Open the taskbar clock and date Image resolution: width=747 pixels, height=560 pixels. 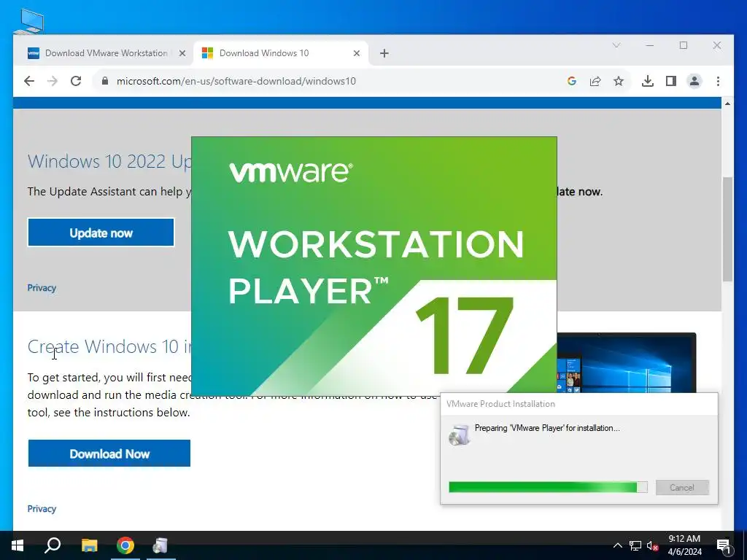(684, 545)
